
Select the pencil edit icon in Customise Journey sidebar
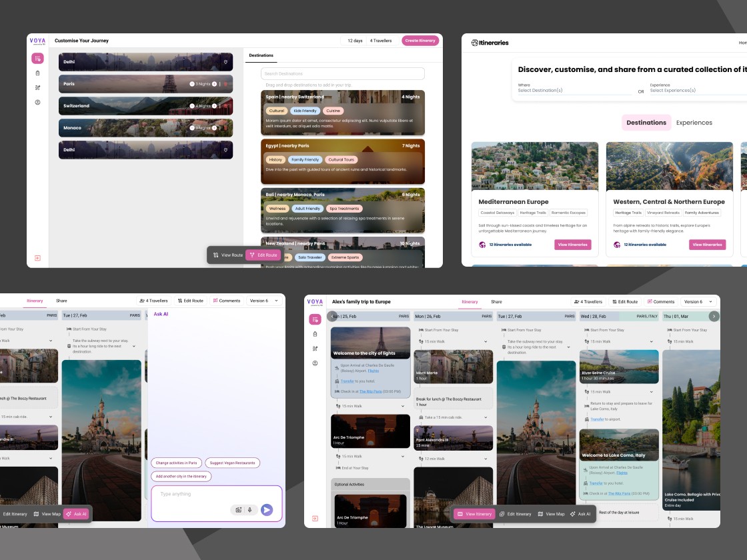[x=37, y=87]
